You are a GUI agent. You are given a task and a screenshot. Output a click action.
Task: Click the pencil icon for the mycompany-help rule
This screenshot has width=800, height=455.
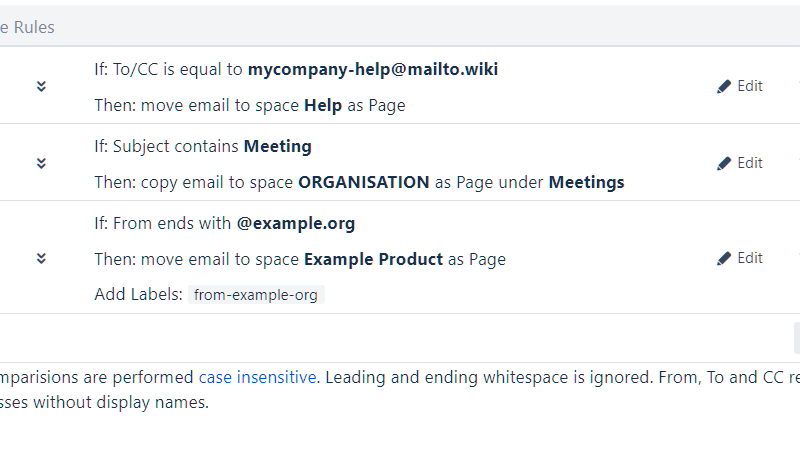pyautogui.click(x=724, y=87)
